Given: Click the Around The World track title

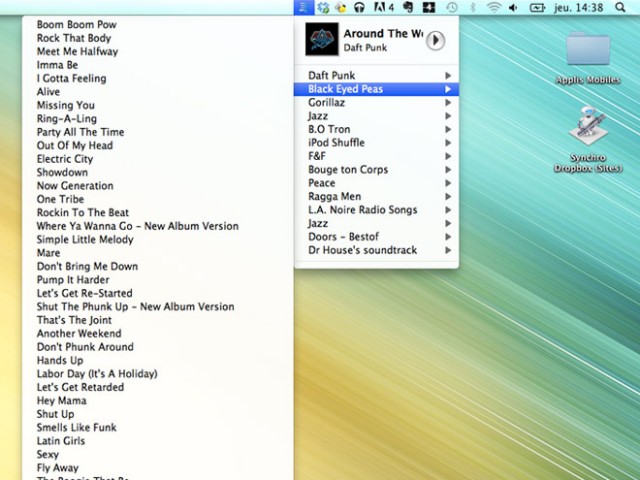Looking at the screenshot, I should (383, 33).
